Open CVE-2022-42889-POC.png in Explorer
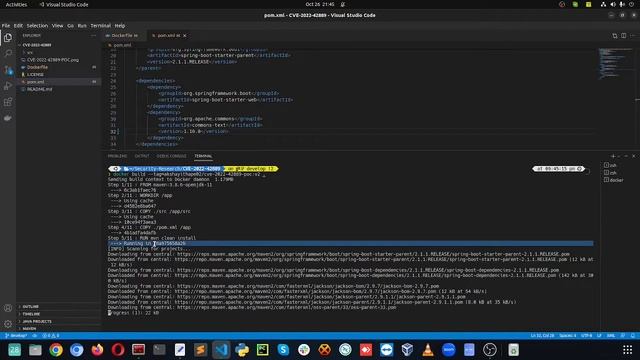The width and height of the screenshot is (640, 360). coord(58,60)
